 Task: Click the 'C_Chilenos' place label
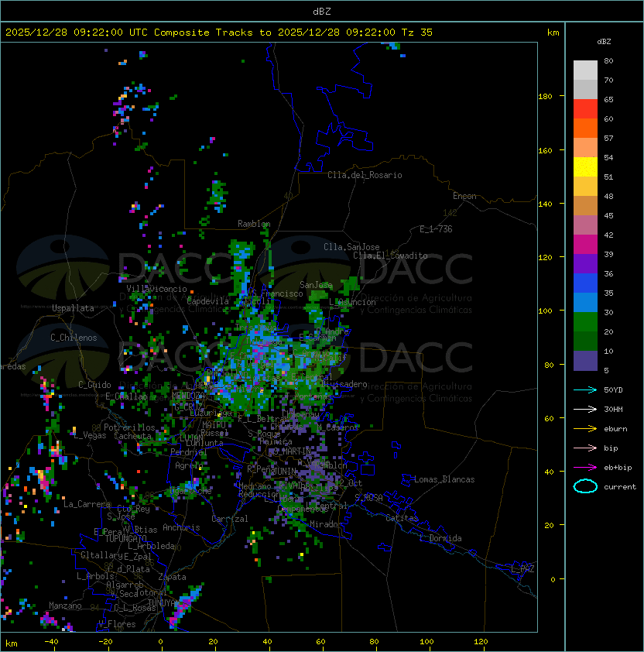click(x=74, y=338)
